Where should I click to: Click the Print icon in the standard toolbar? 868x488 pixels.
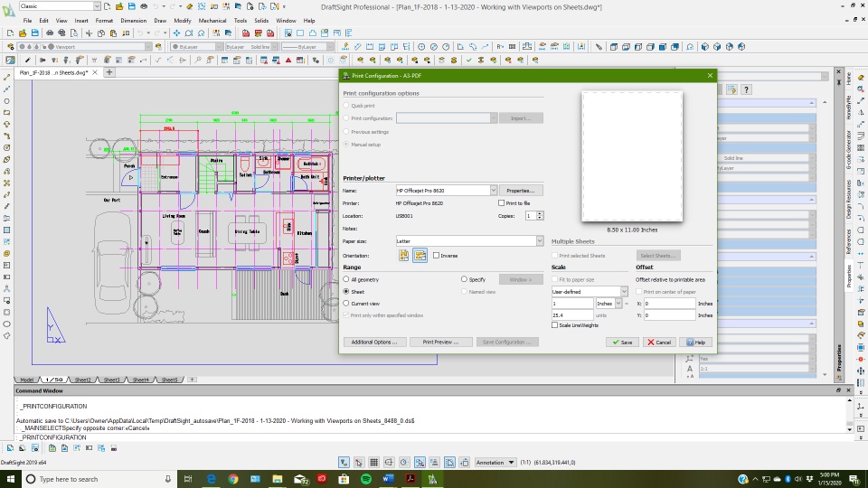click(x=51, y=33)
